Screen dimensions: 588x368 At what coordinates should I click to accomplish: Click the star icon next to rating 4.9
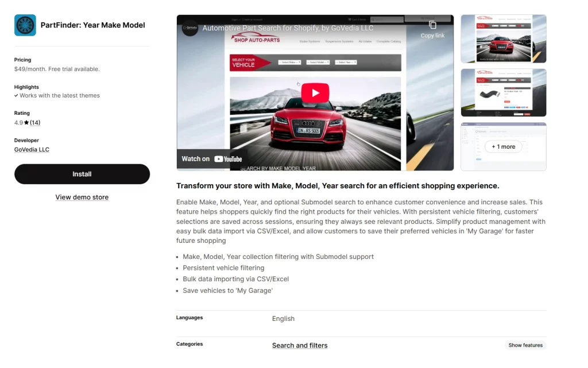tap(26, 122)
